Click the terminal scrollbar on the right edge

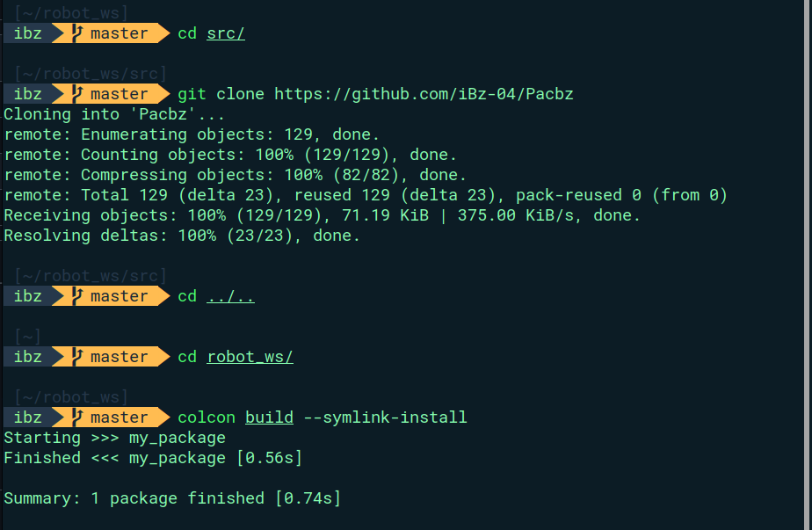click(x=808, y=265)
